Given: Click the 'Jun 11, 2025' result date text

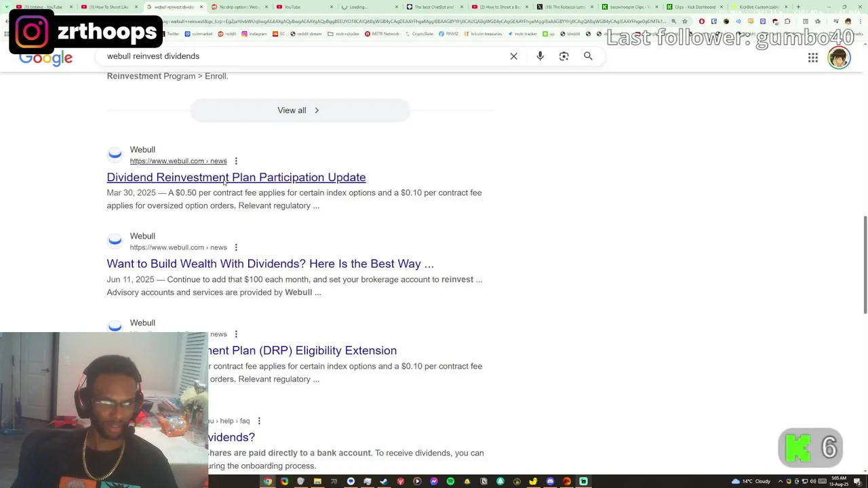Looking at the screenshot, I should click(x=130, y=280).
